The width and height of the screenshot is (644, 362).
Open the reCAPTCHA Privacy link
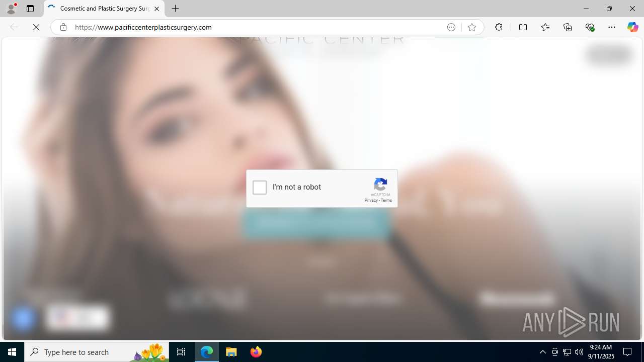(x=371, y=200)
